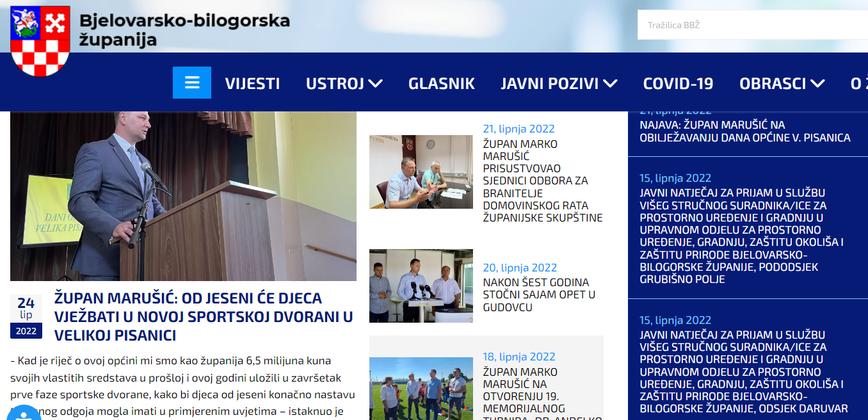Open javni natječaj pododsjek Grubišno Polje
Viewport: 868px width, 420px height.
point(743,236)
